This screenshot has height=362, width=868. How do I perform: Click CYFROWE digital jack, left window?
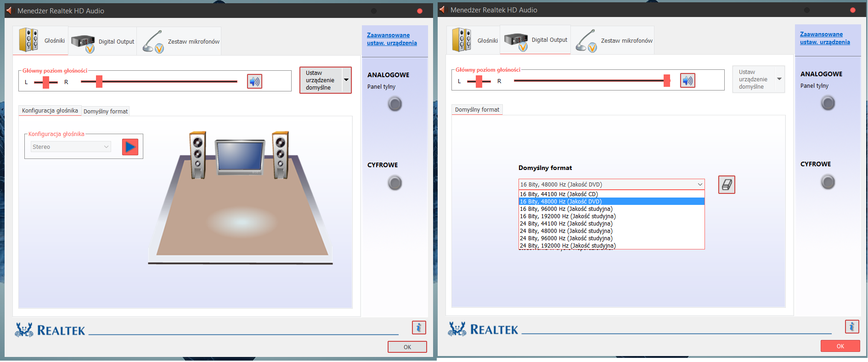(x=395, y=183)
